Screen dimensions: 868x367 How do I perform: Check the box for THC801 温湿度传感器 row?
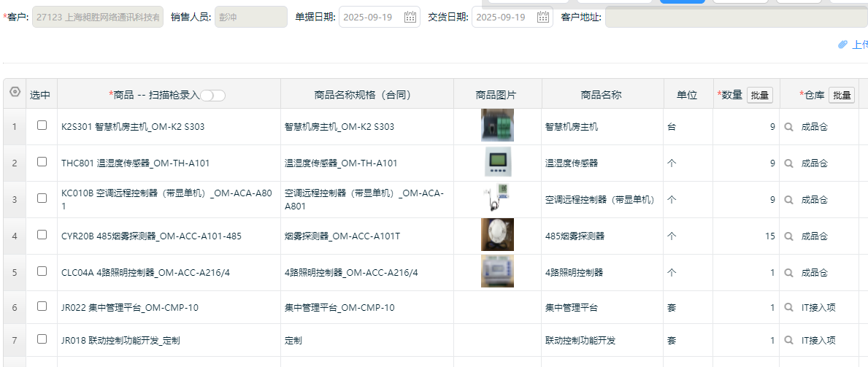[42, 162]
